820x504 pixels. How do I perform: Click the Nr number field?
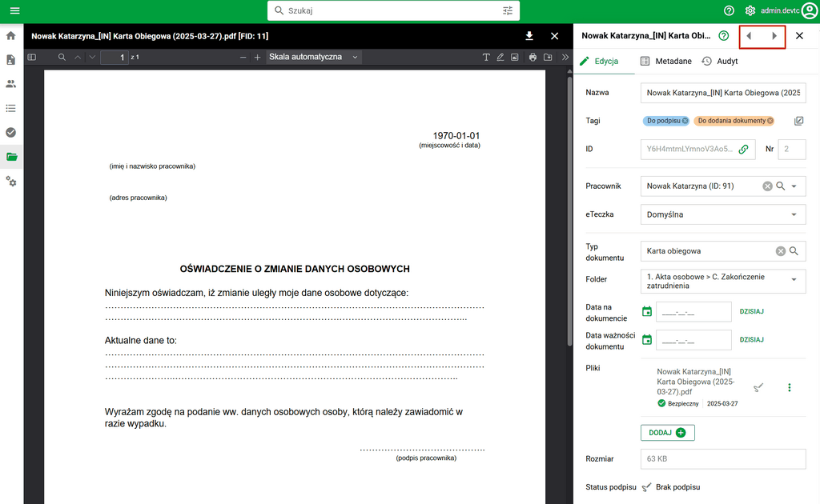pos(791,149)
